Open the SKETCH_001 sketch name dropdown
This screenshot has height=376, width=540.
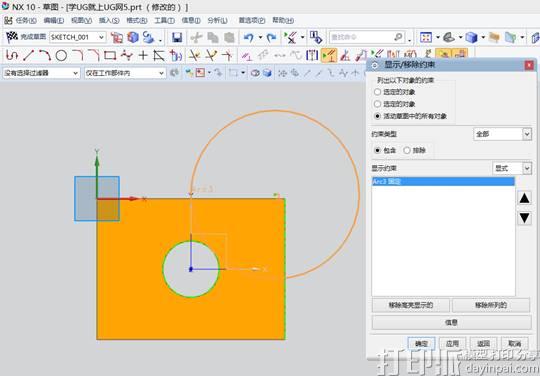pos(101,37)
